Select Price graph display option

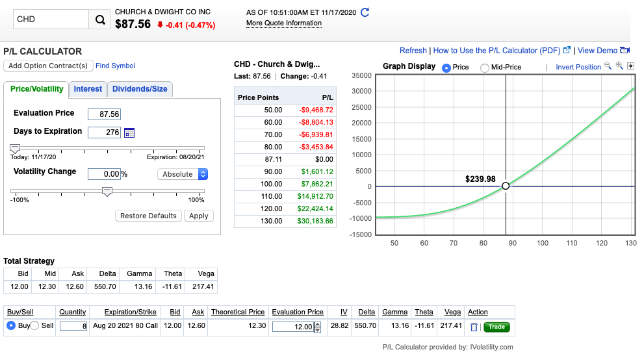(x=446, y=68)
